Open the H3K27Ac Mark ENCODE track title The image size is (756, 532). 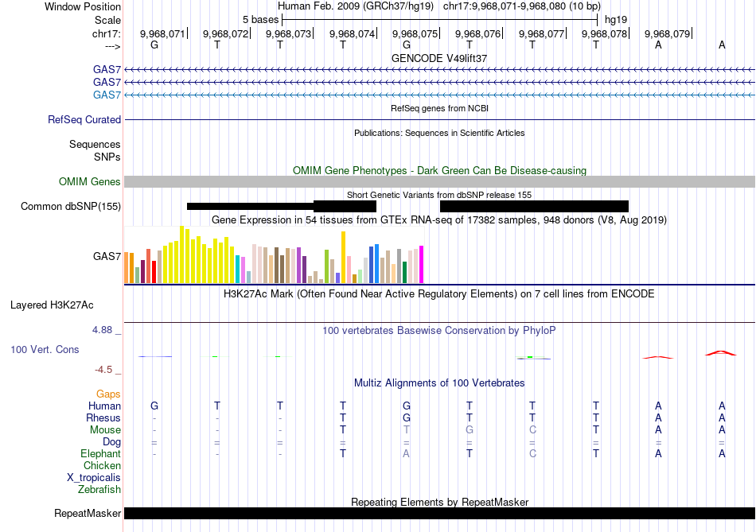tap(438, 294)
